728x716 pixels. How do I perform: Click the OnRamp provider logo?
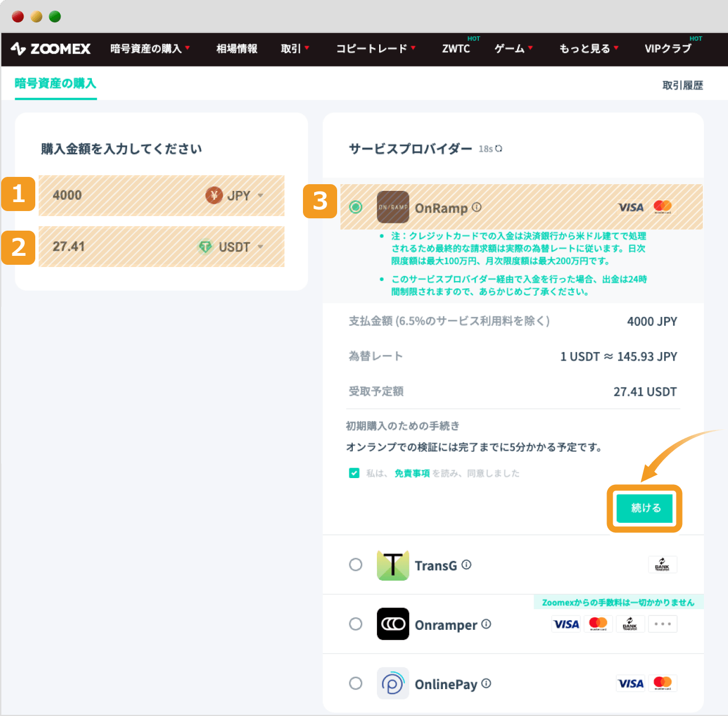click(x=393, y=207)
